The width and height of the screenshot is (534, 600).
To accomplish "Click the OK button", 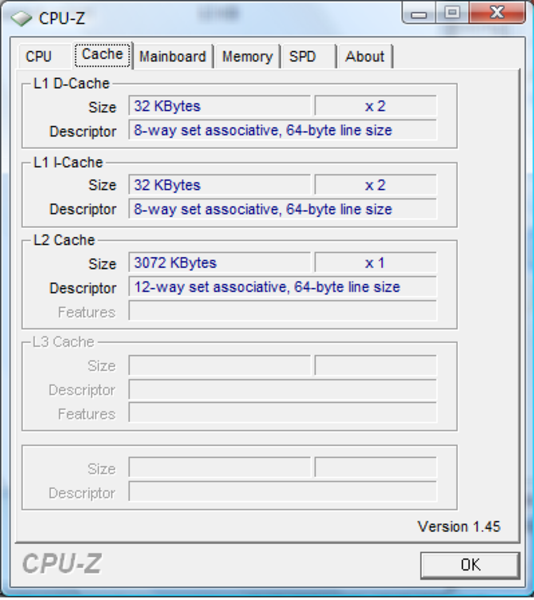I will pyautogui.click(x=470, y=565).
